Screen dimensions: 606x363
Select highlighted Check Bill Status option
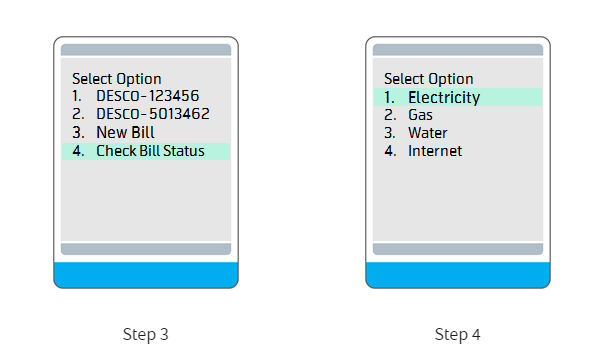[x=146, y=151]
